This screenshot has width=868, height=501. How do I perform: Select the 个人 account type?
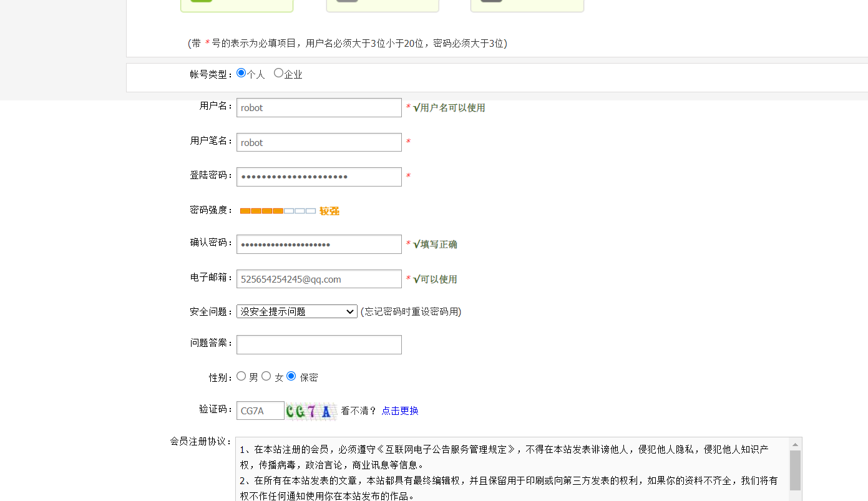(x=241, y=72)
